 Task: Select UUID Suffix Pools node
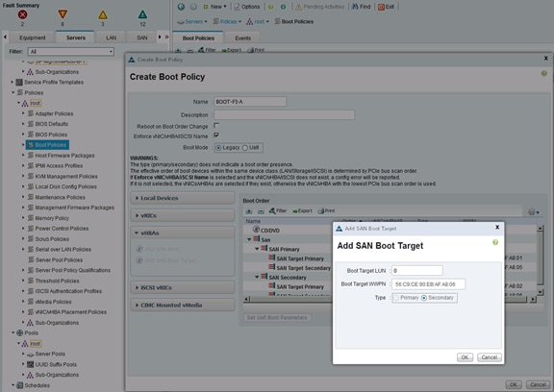click(x=56, y=364)
